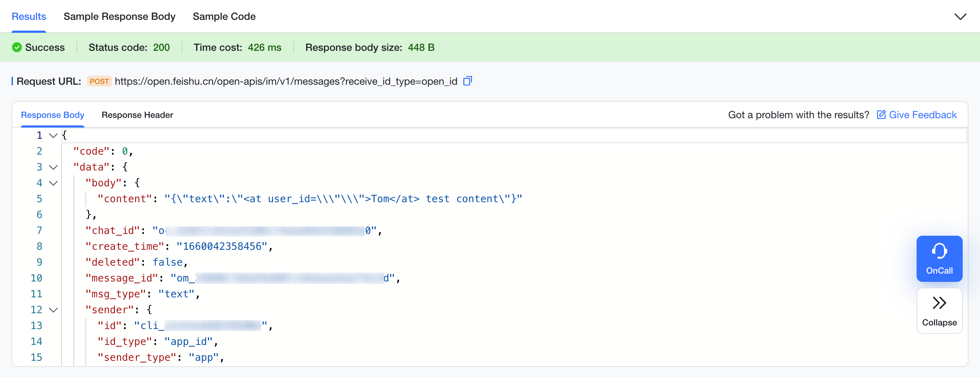Click the create_time value on line 8
The image size is (980, 377).
[222, 247]
